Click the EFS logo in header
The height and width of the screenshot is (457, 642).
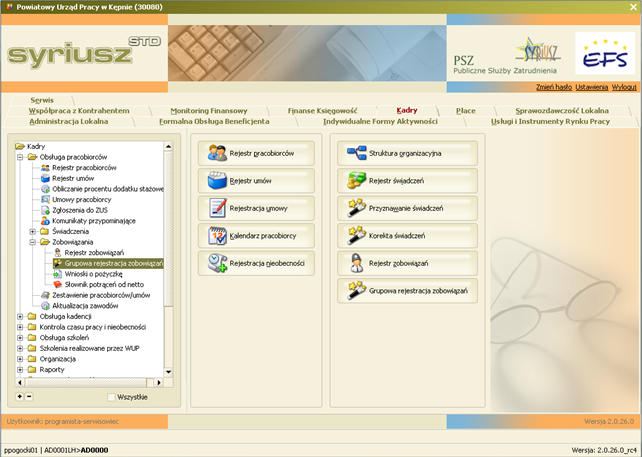point(605,53)
